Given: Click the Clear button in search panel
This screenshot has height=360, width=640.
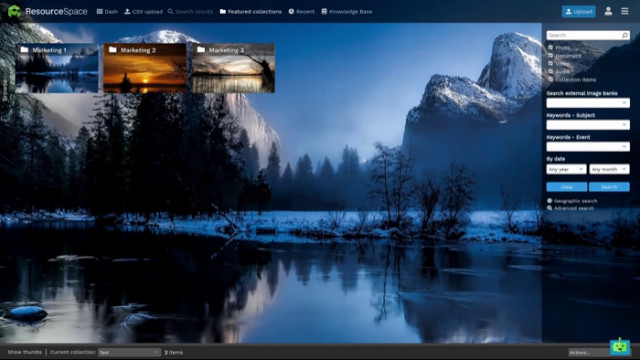Looking at the screenshot, I should 567,187.
